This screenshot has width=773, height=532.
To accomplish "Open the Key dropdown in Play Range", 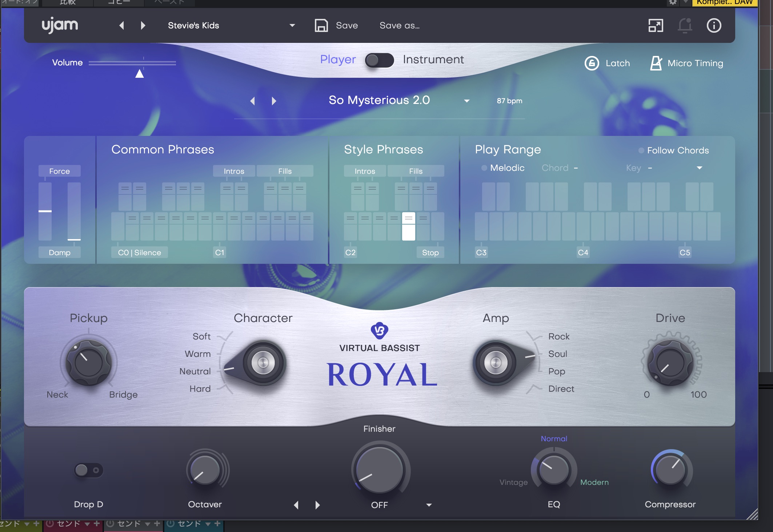I will click(699, 168).
